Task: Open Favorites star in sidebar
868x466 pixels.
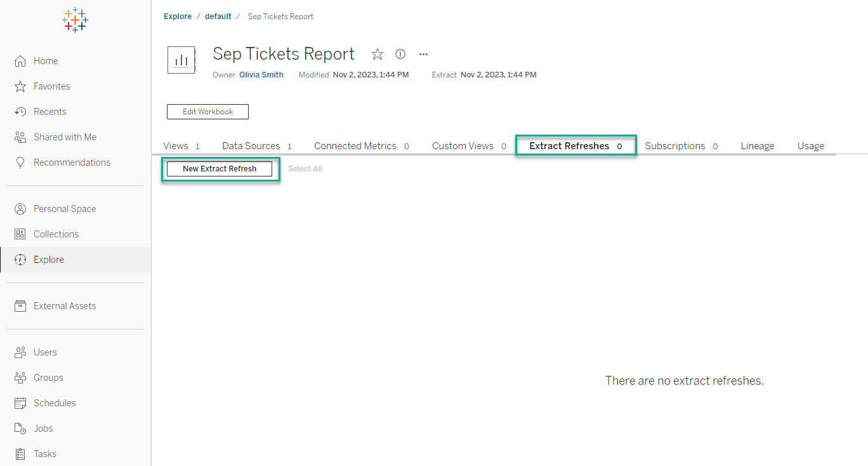Action: point(20,86)
